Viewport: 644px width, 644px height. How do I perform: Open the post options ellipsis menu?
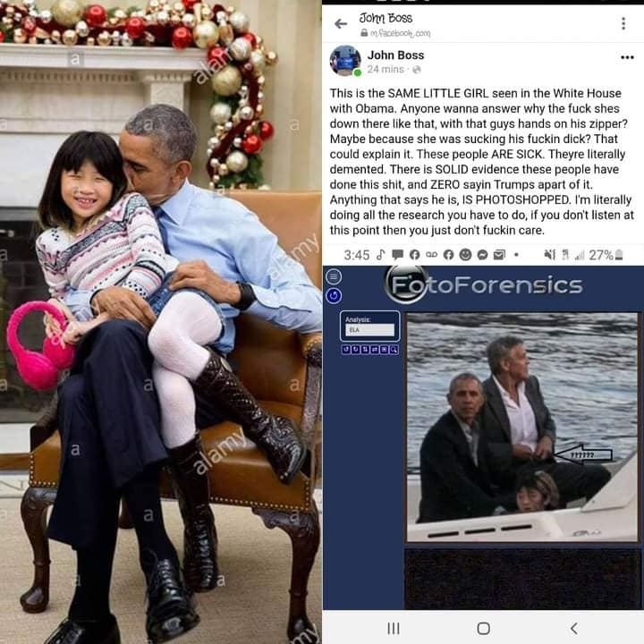pos(627,57)
